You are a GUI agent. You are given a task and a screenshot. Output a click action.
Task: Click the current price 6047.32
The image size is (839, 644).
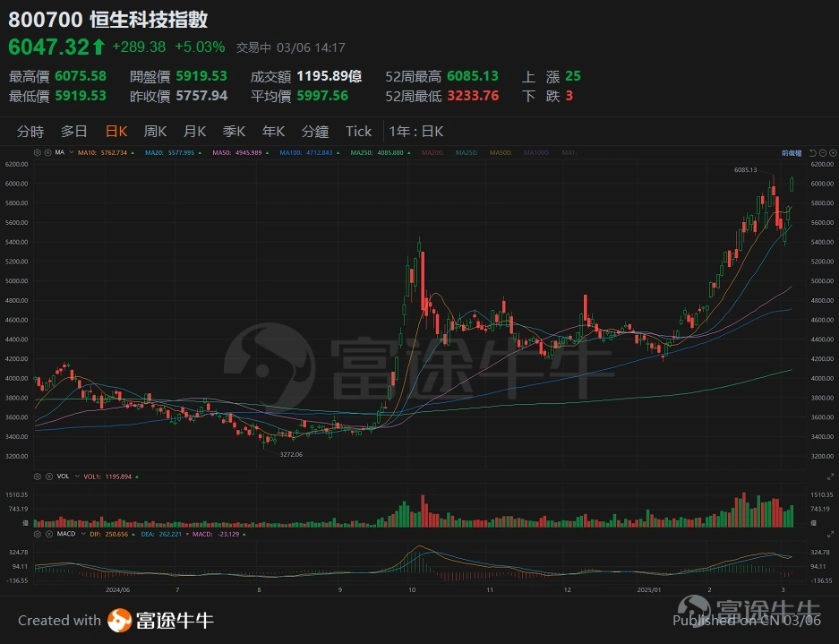48,47
